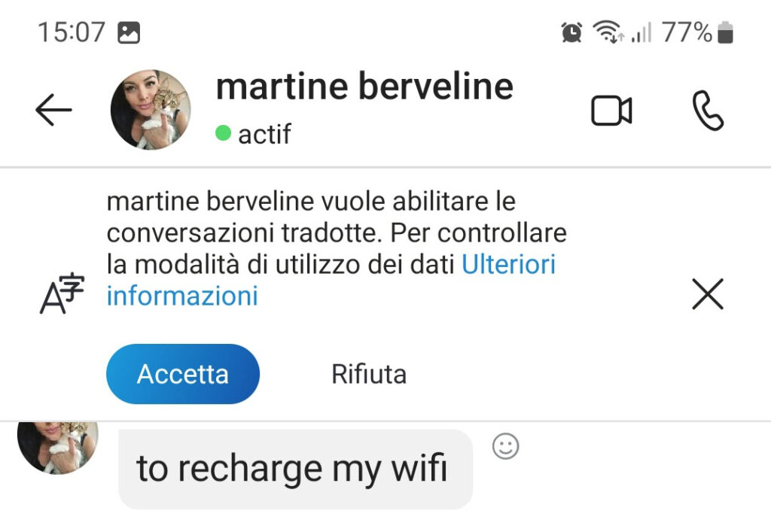
Task: Start a voice call via phone icon
Action: click(708, 111)
